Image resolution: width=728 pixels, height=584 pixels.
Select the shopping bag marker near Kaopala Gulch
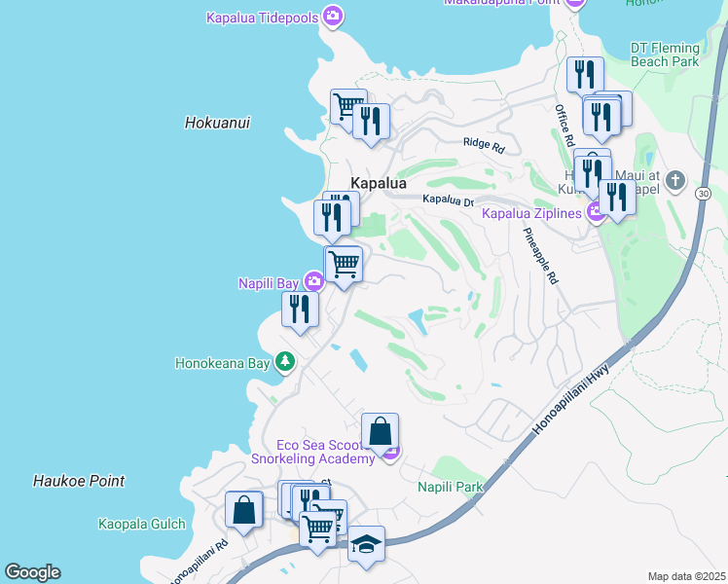click(243, 510)
